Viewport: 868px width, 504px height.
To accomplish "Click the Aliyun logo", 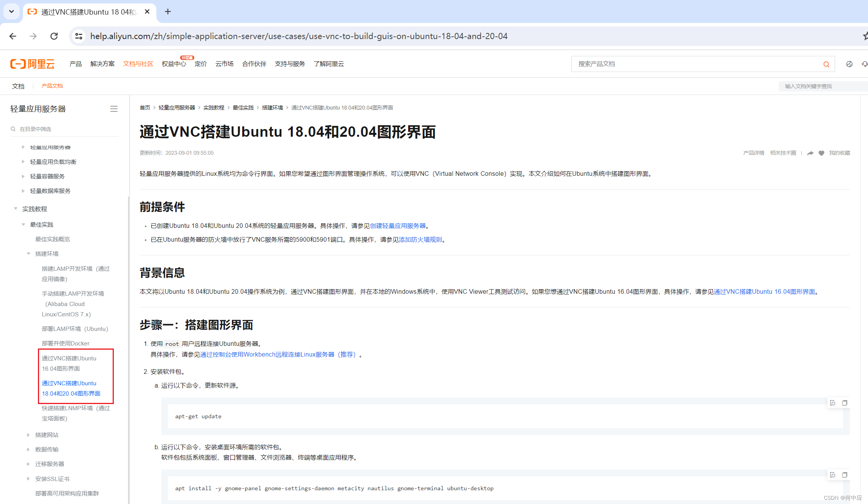I will (x=33, y=64).
